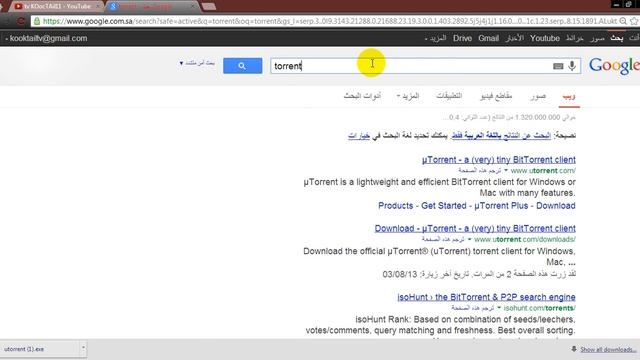The width and height of the screenshot is (640, 360).
Task: Click translate link for utorrent.com/downloads result
Action: [x=443, y=239]
